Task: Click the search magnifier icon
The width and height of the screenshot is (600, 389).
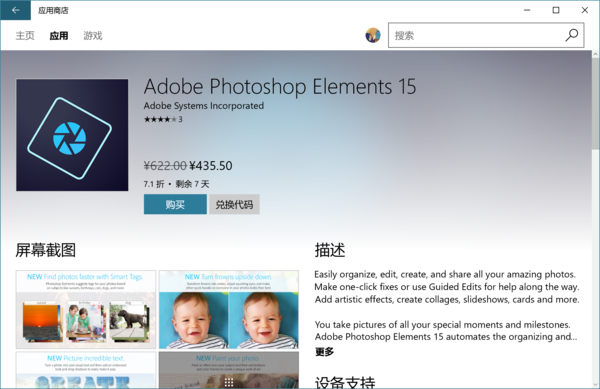Action: (x=572, y=35)
